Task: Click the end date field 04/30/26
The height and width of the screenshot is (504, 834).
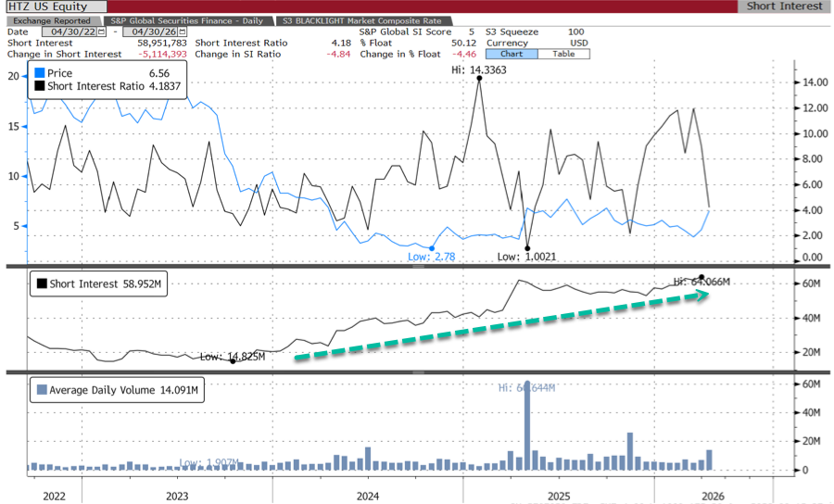Action: click(x=153, y=31)
